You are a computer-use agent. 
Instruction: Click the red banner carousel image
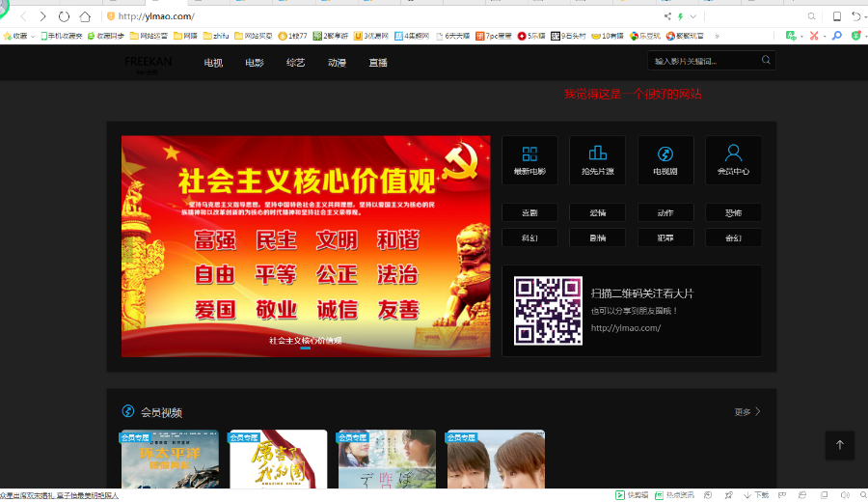point(306,246)
